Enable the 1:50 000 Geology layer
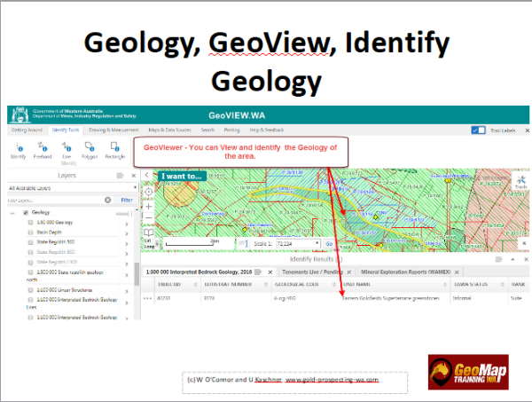 coord(30,223)
